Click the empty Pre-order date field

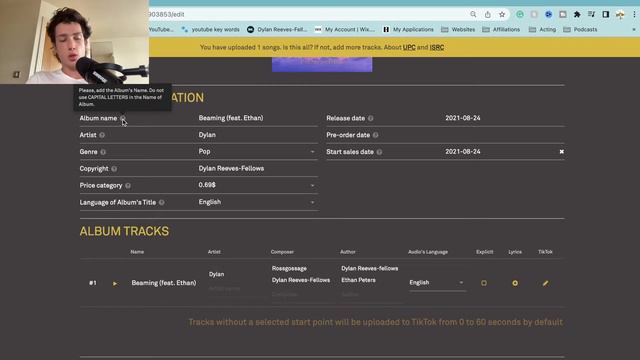[x=504, y=135]
